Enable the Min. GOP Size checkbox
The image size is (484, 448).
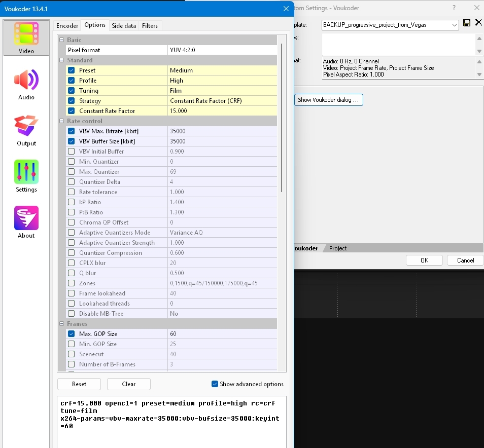[x=72, y=344]
